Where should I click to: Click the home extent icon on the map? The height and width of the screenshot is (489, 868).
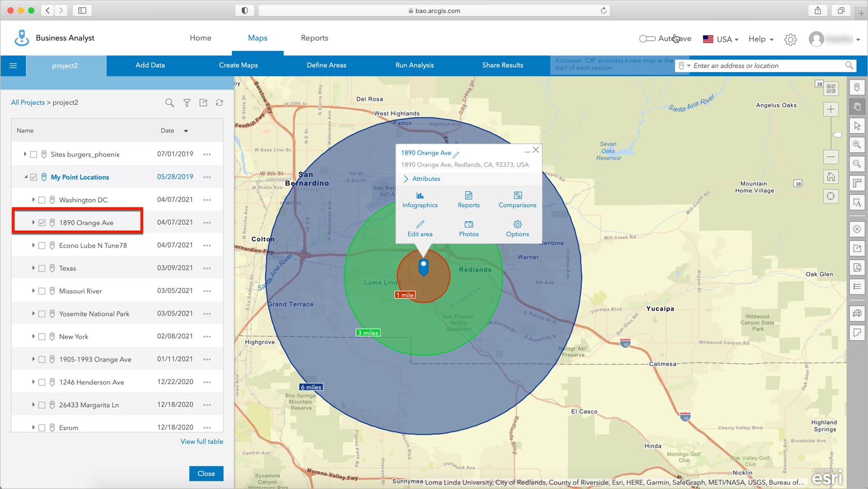831,177
